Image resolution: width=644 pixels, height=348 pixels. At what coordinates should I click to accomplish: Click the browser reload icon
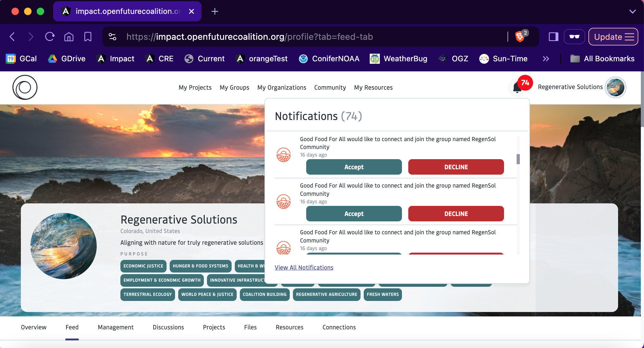click(50, 37)
